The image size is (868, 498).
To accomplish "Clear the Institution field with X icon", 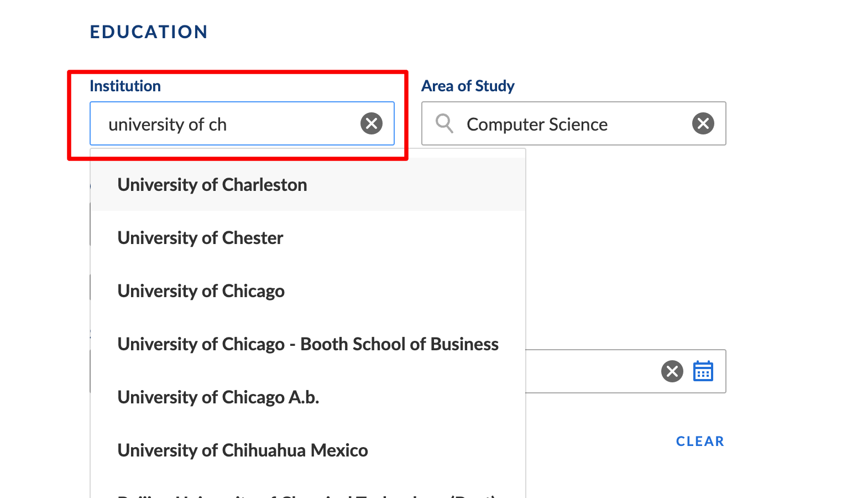I will coord(372,123).
